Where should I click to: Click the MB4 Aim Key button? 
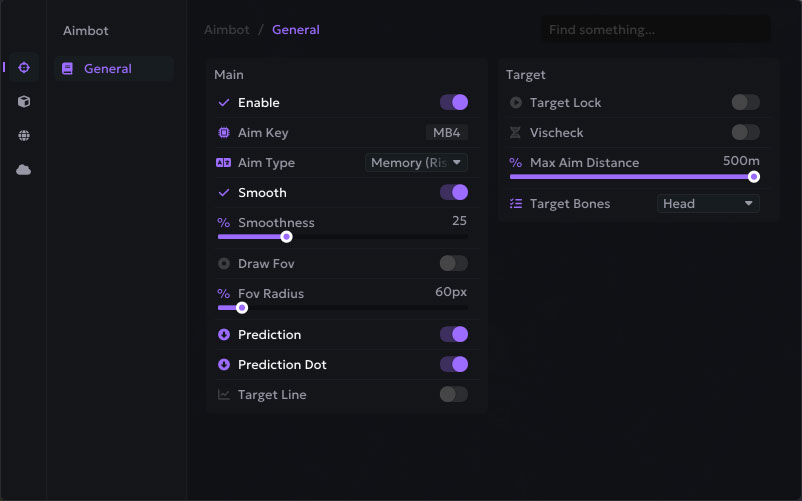click(447, 133)
